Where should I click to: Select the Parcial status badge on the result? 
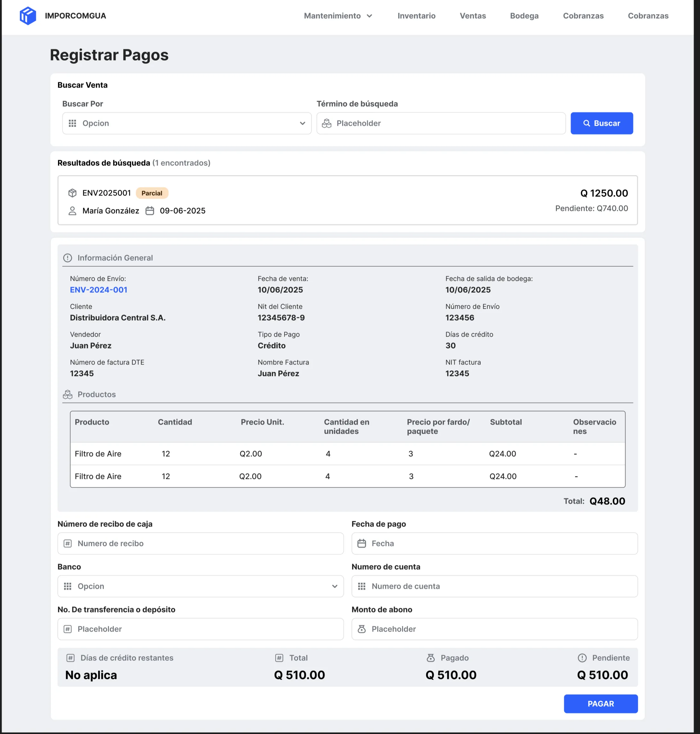tap(152, 193)
